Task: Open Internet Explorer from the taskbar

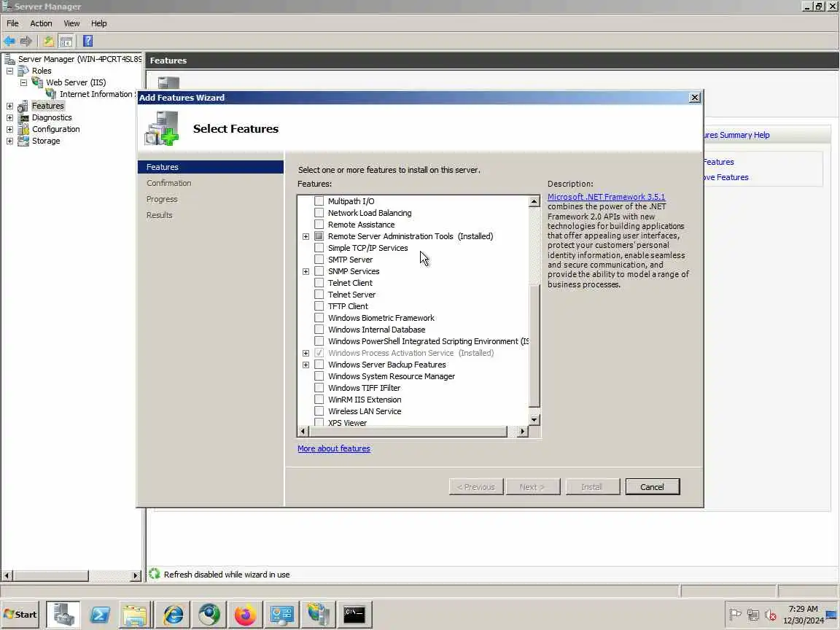Action: 173,614
